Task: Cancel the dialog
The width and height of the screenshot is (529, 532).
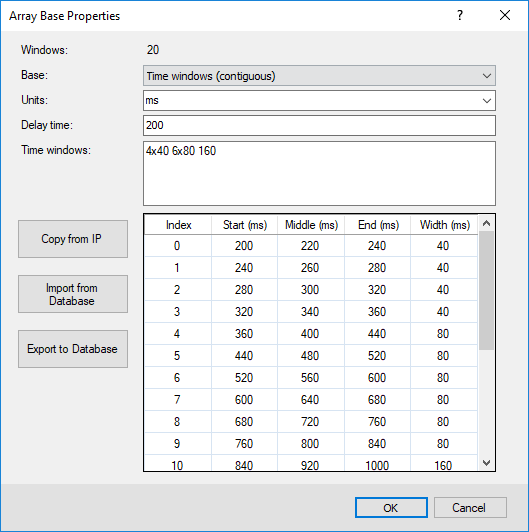Action: point(470,508)
